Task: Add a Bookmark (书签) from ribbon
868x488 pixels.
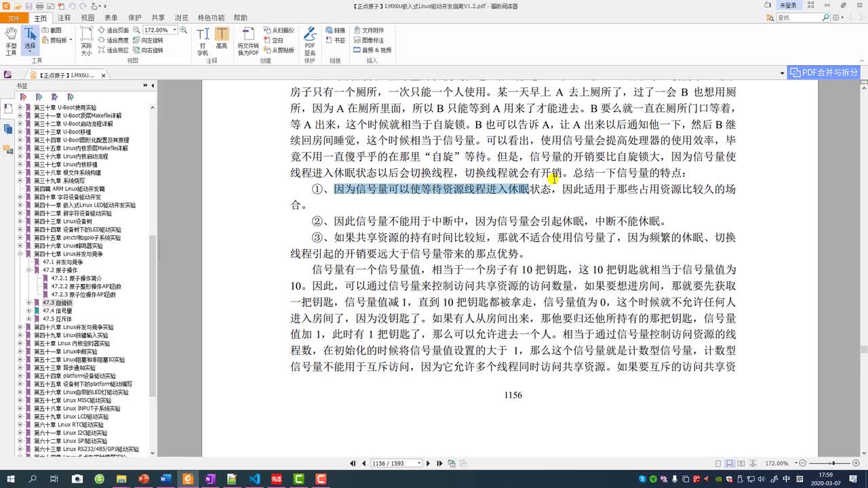Action: 335,40
